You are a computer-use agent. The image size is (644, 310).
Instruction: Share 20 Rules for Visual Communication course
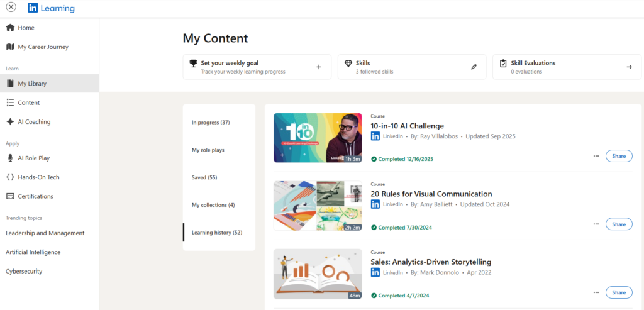[x=619, y=224]
